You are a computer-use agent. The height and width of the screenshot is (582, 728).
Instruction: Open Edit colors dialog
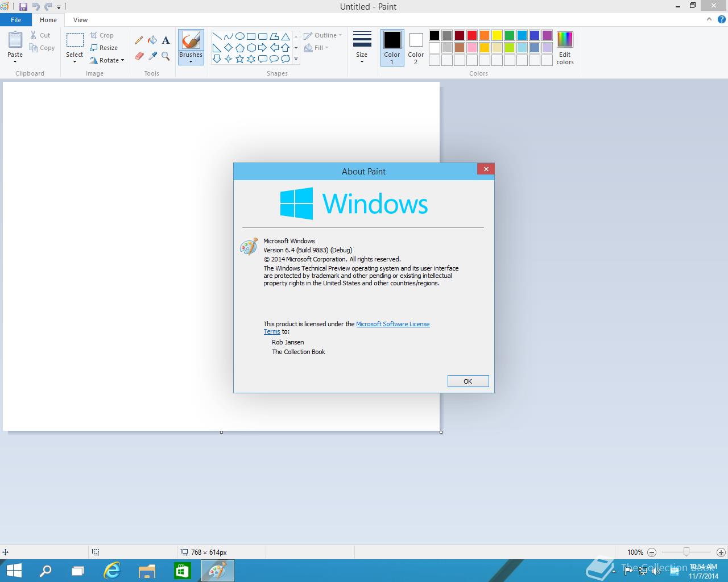pyautogui.click(x=565, y=48)
